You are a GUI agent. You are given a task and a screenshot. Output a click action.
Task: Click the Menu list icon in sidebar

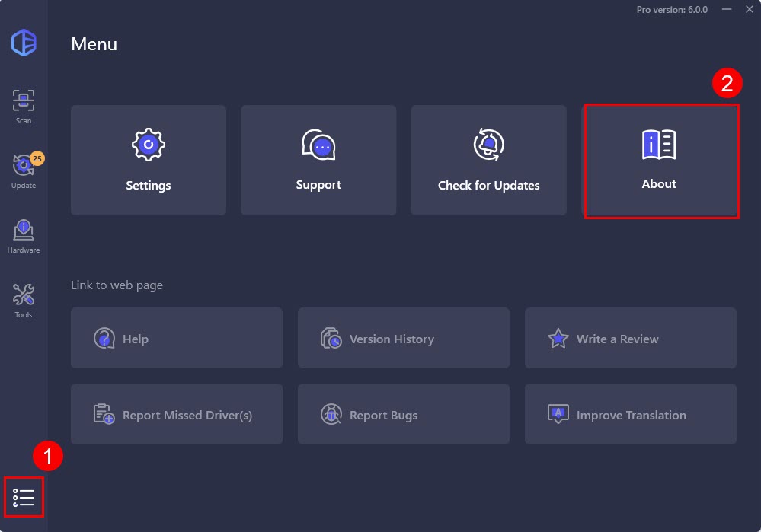pos(24,498)
